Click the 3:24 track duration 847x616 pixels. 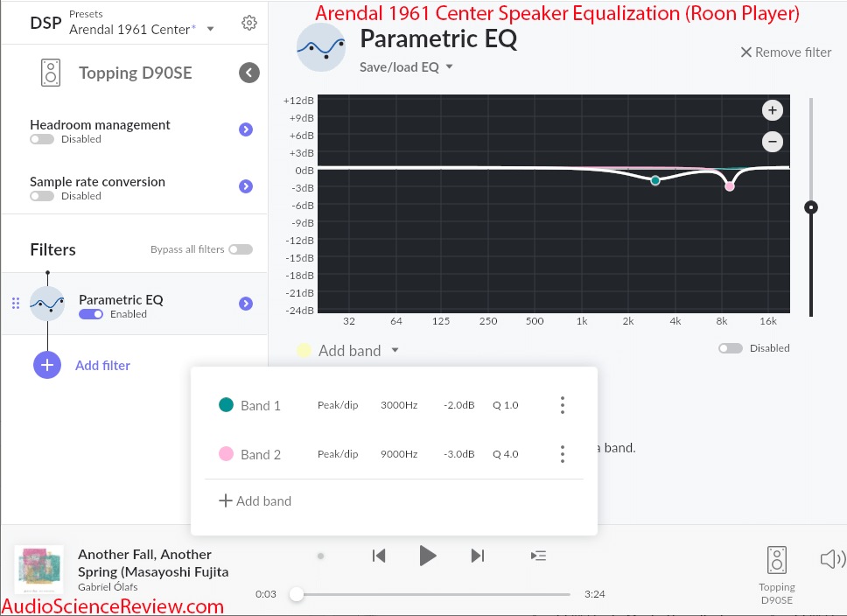click(x=595, y=594)
